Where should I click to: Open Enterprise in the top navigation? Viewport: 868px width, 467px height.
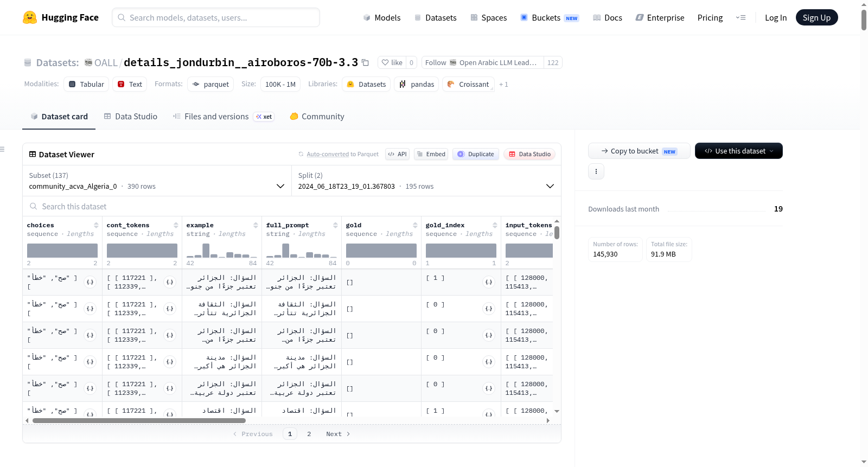click(x=660, y=17)
